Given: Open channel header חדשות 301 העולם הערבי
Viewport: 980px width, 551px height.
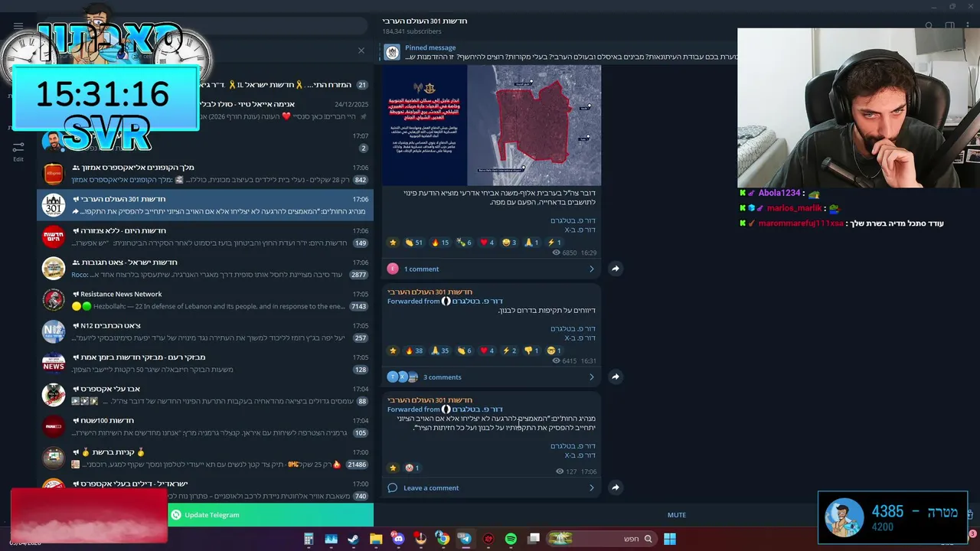Looking at the screenshot, I should tap(425, 21).
